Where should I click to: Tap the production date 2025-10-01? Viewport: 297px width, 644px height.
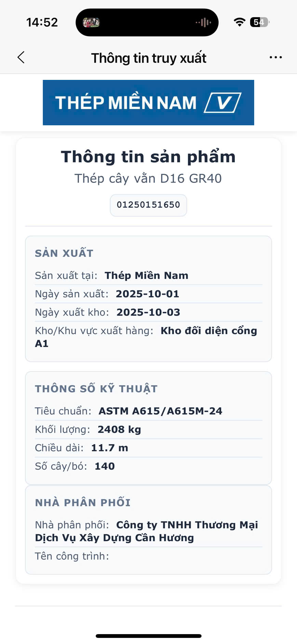pyautogui.click(x=147, y=294)
